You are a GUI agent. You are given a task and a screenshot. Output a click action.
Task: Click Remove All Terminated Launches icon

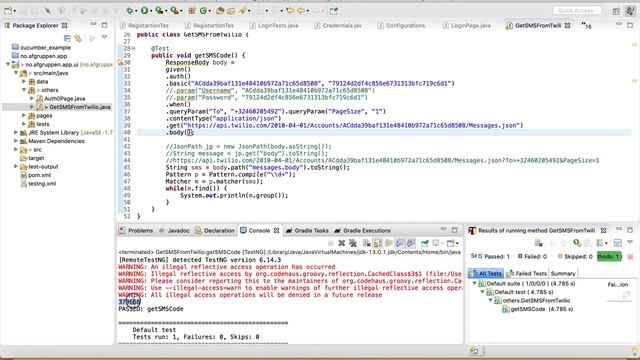[353, 243]
